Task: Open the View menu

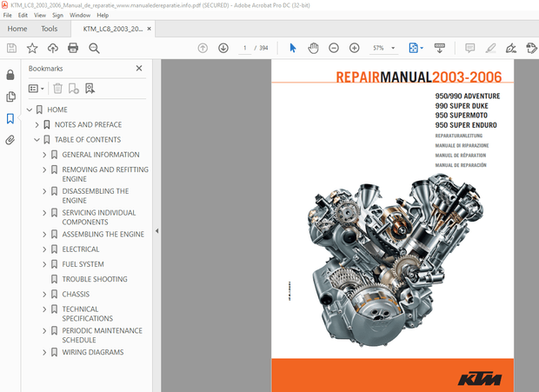Action: point(40,15)
